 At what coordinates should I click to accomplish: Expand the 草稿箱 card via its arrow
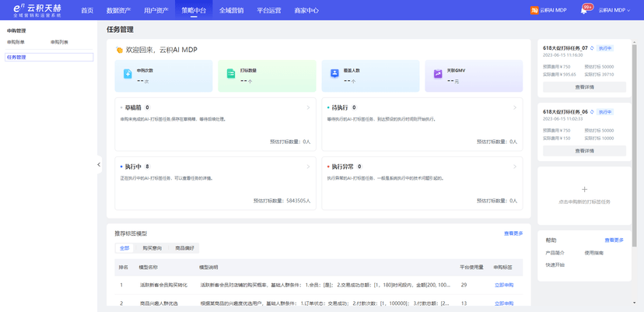pos(308,107)
